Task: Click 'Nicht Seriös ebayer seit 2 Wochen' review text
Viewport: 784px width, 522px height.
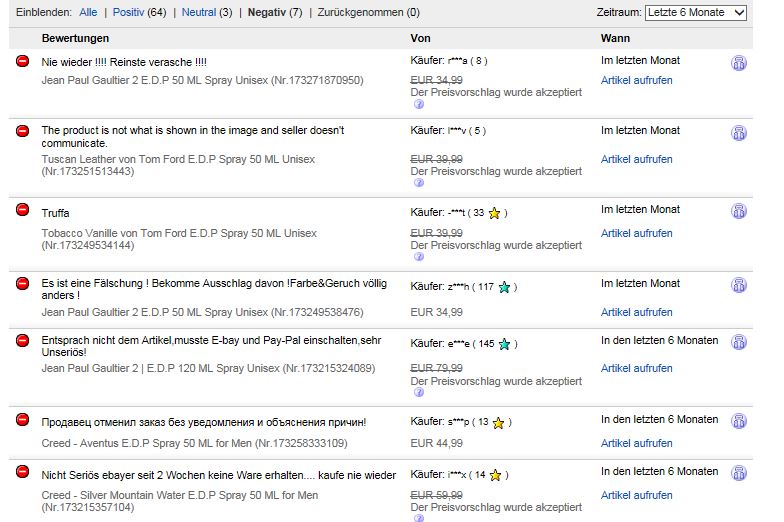Action: [218, 475]
